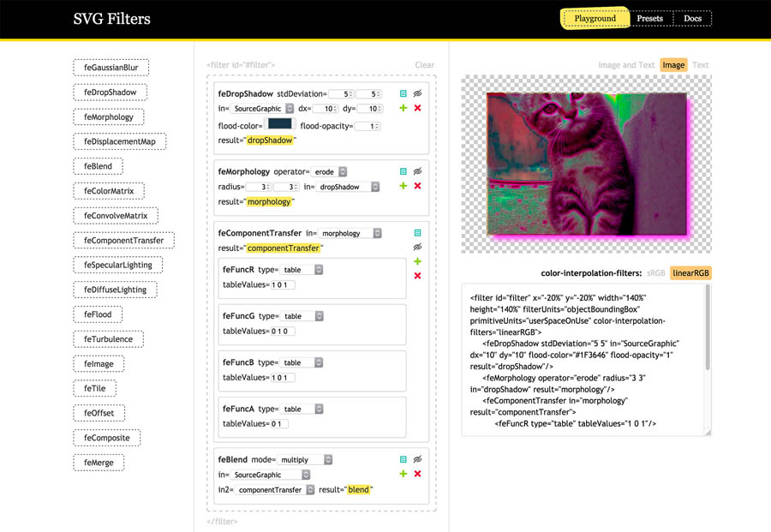The image size is (771, 532).
Task: Add feMorphology primitive from list
Action: 109,117
